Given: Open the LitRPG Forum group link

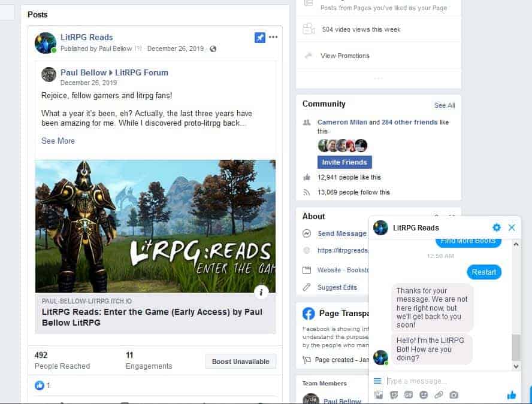Looking at the screenshot, I should coord(141,72).
